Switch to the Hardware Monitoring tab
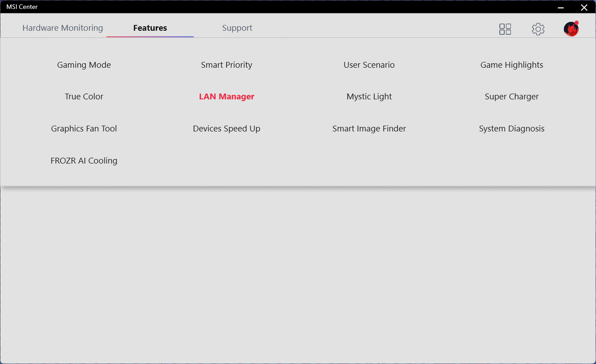This screenshot has width=596, height=364. coord(63,28)
